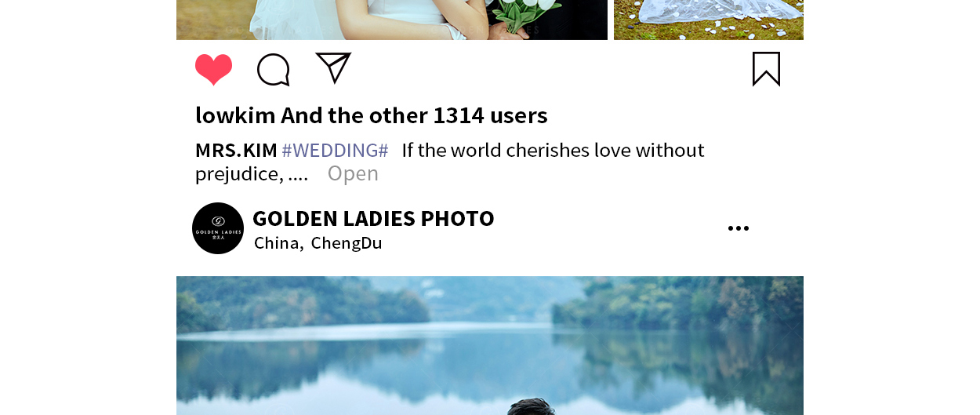Click the caption text about cherishing love

(x=450, y=161)
